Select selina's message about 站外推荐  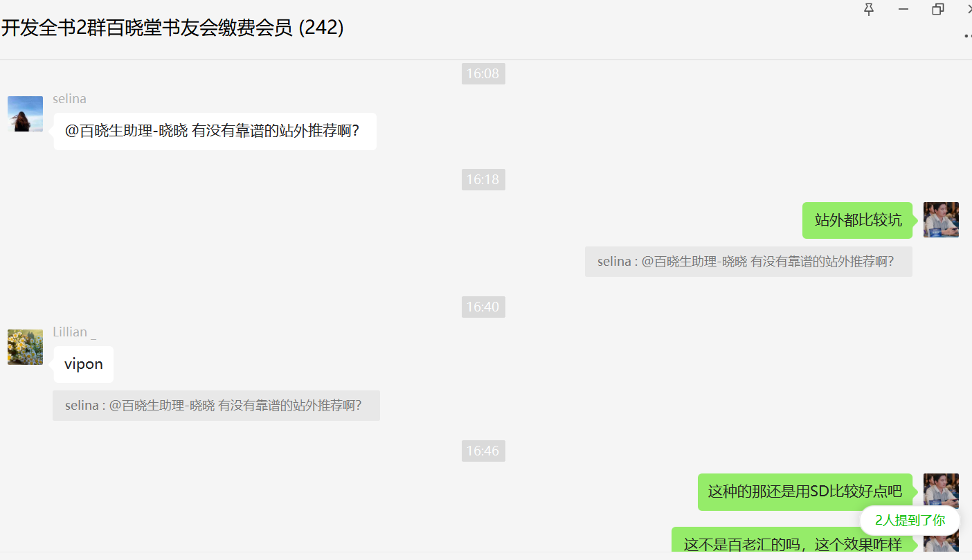215,131
